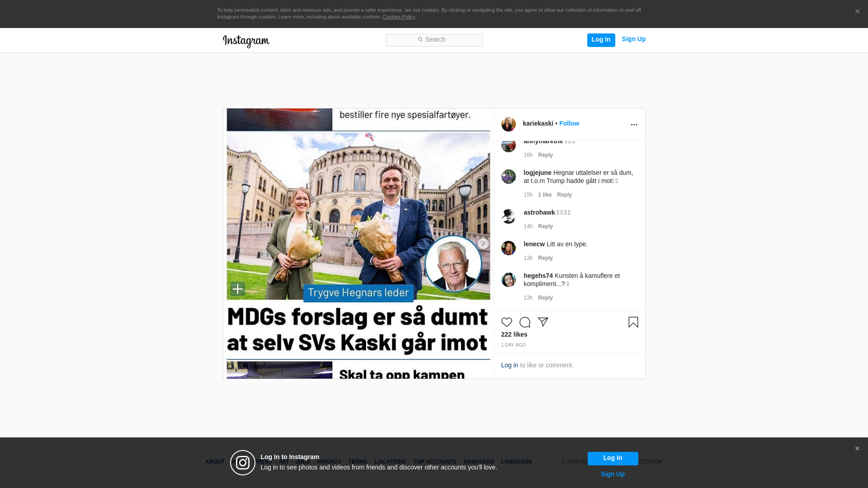Click the comment bubble icon
This screenshot has width=868, height=488.
click(524, 322)
